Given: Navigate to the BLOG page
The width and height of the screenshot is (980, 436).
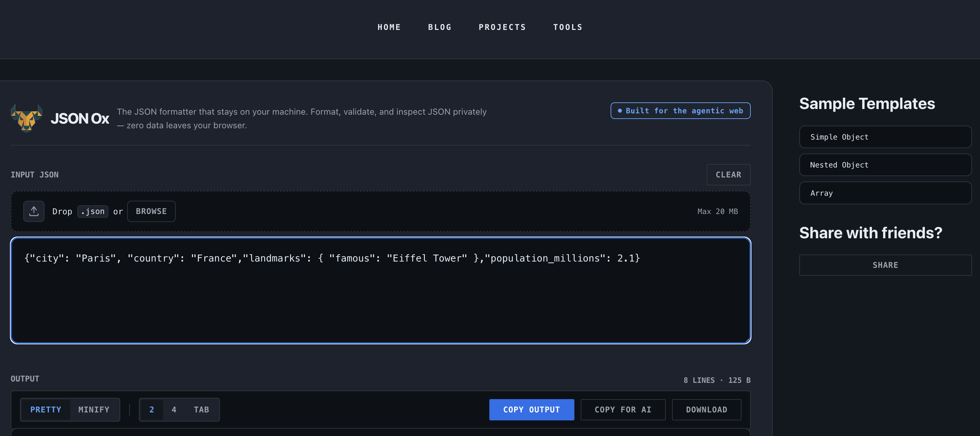Looking at the screenshot, I should 440,27.
